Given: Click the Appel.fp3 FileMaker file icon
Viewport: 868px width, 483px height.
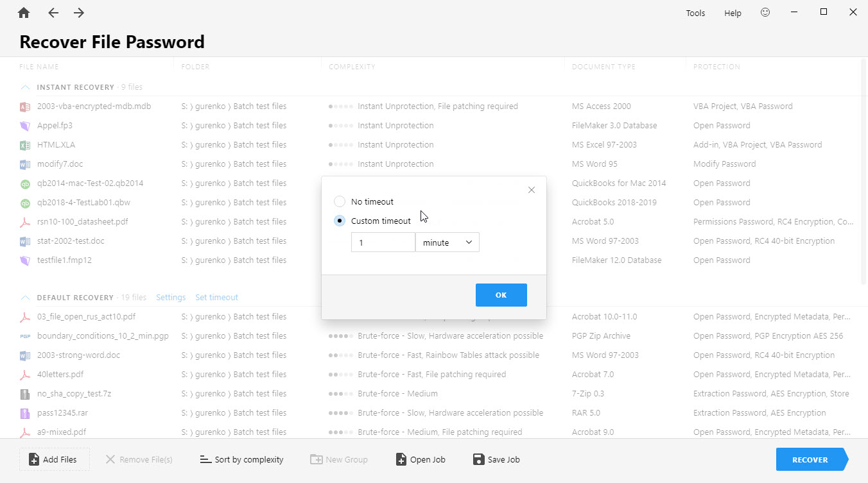Looking at the screenshot, I should point(25,126).
